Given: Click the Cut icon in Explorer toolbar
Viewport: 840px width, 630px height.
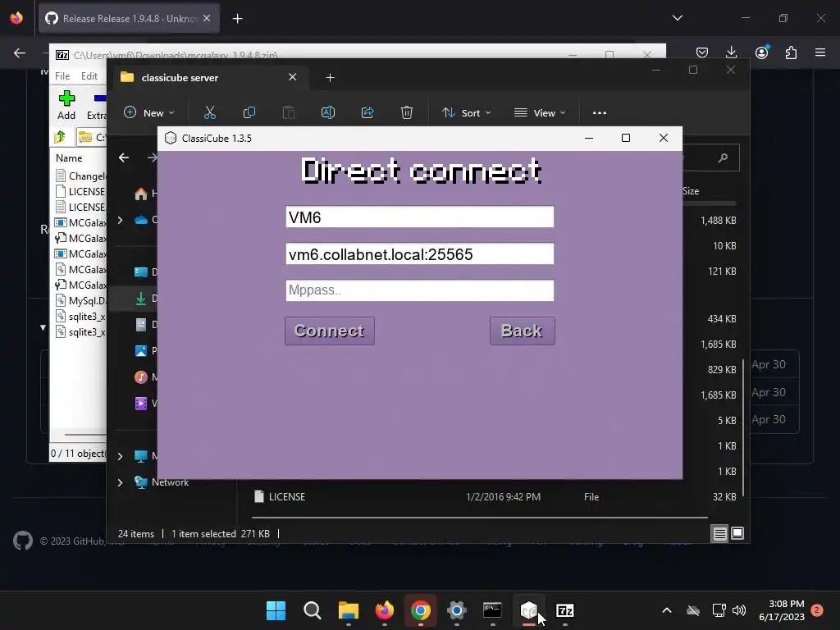Looking at the screenshot, I should [209, 112].
